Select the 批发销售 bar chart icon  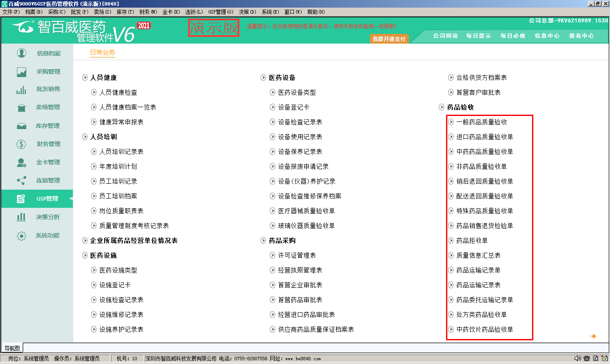point(21,89)
